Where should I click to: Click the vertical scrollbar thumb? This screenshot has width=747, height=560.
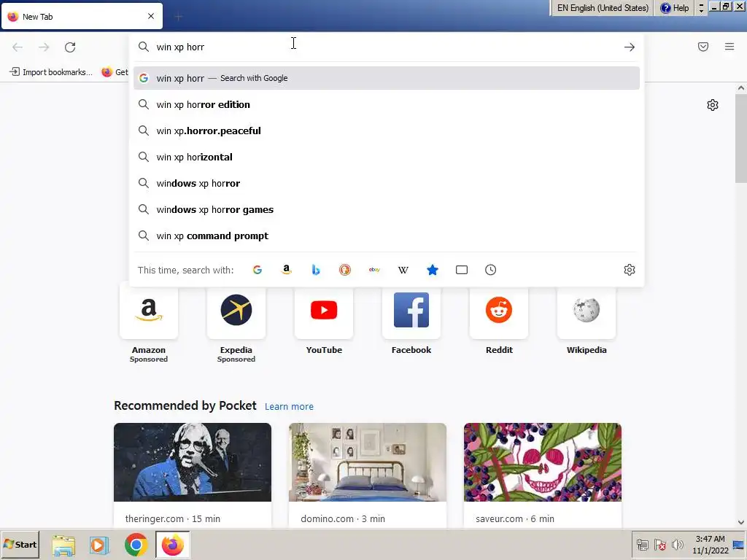coord(741,138)
